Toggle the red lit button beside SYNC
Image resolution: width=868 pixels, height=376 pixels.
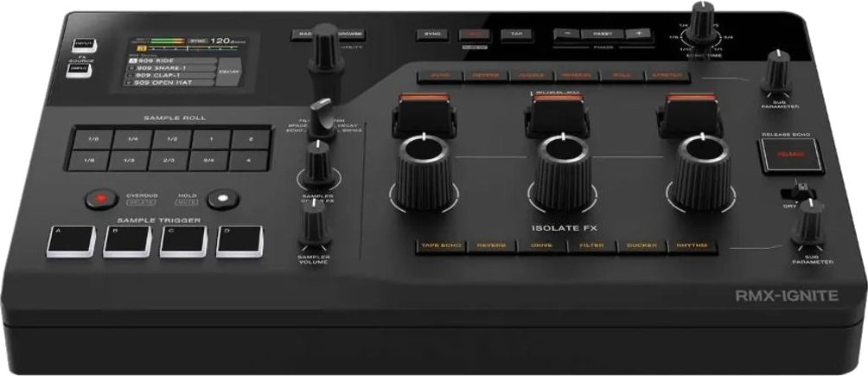475,35
